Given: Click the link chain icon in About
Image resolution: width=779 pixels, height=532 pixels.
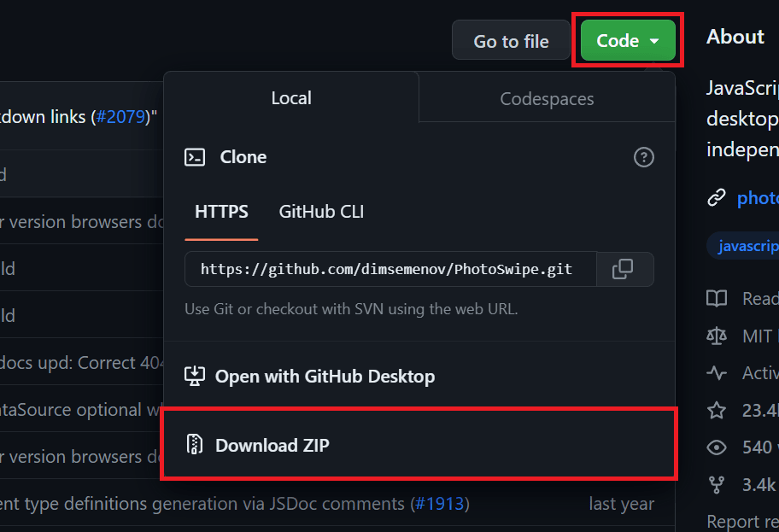Looking at the screenshot, I should tap(717, 198).
